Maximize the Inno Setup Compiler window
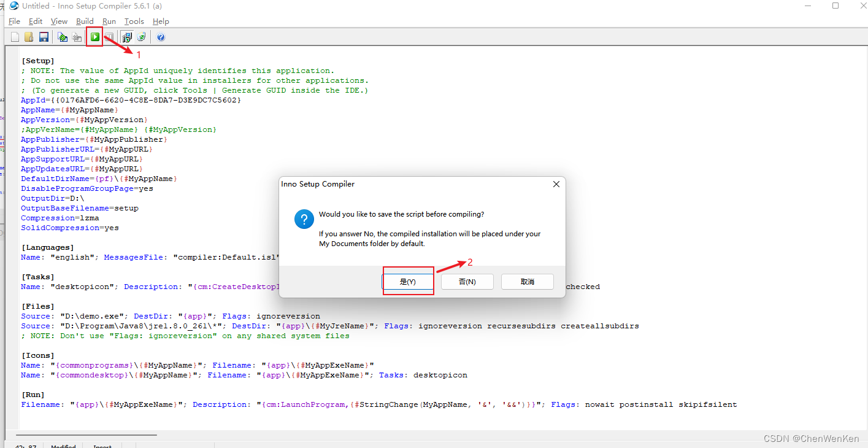This screenshot has width=868, height=448. coord(835,6)
